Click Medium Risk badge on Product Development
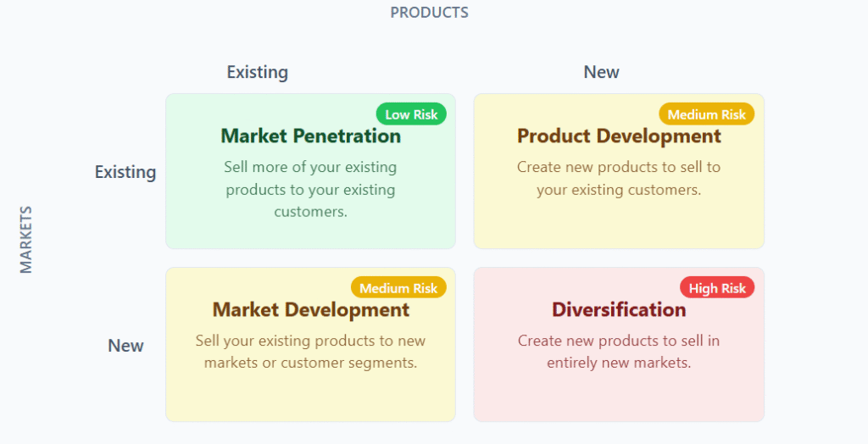The height and width of the screenshot is (444, 868). (706, 114)
